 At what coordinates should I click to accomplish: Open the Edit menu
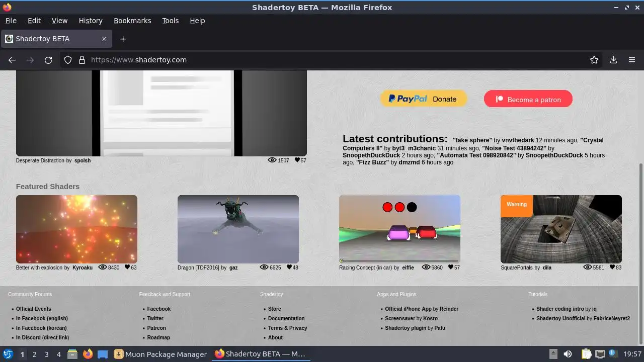34,21
